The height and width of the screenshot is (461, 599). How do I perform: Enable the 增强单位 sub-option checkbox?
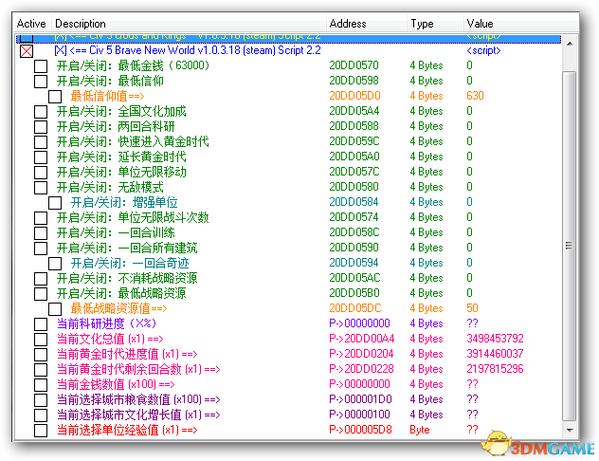click(x=55, y=203)
